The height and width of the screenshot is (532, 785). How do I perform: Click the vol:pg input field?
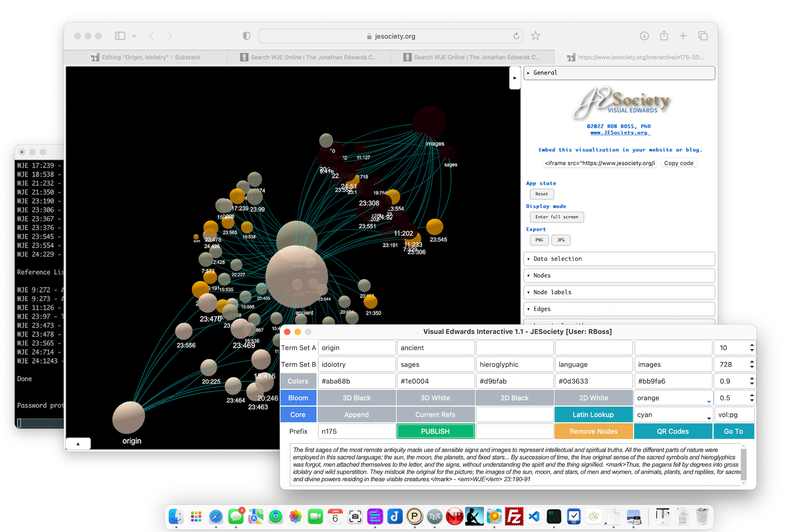pos(734,415)
